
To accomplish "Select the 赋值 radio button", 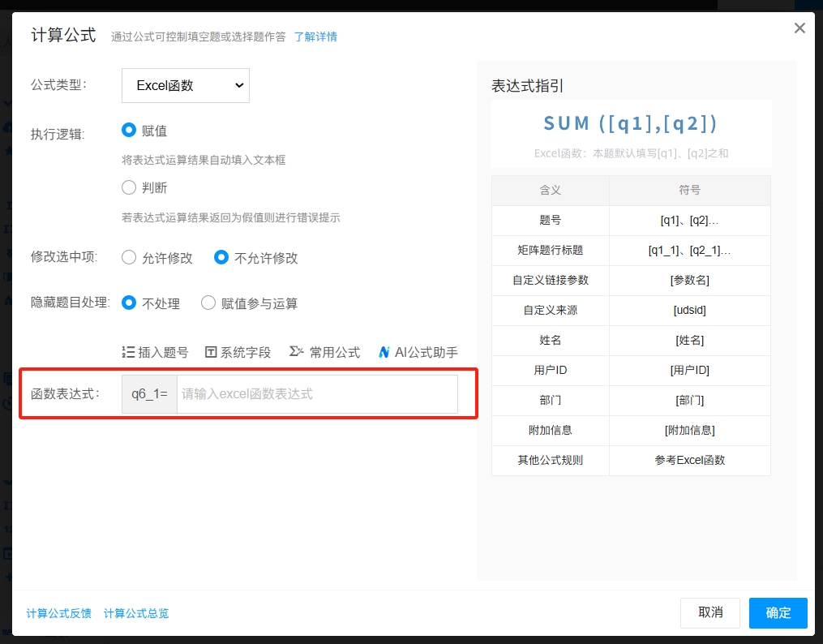I will tap(129, 130).
